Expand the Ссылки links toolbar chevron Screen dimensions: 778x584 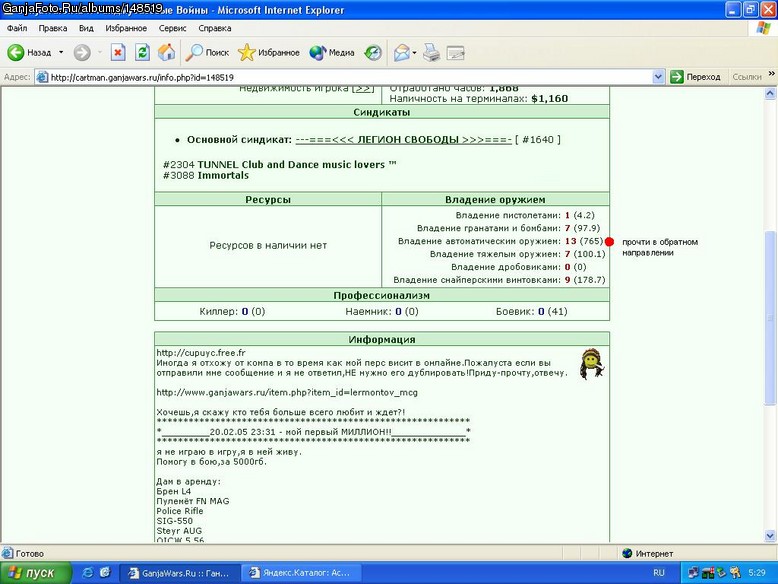(772, 74)
